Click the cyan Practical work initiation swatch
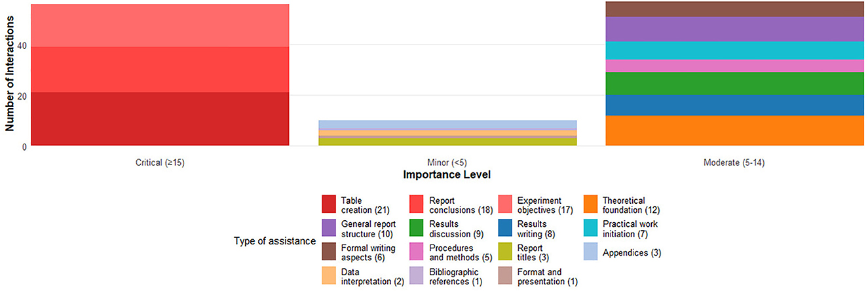This screenshot has width=868, height=291. (593, 228)
